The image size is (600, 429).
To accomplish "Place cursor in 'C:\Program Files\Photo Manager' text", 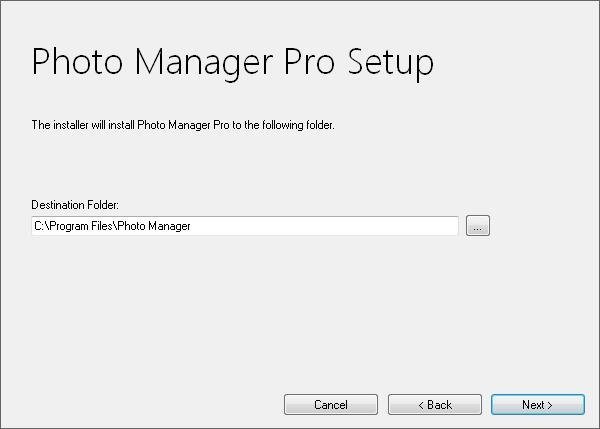I will click(x=112, y=226).
